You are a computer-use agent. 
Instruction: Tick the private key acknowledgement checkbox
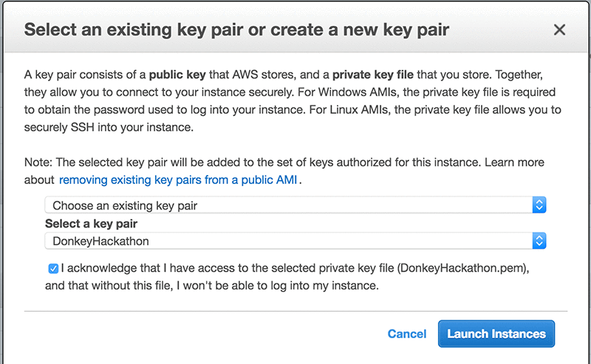click(53, 268)
